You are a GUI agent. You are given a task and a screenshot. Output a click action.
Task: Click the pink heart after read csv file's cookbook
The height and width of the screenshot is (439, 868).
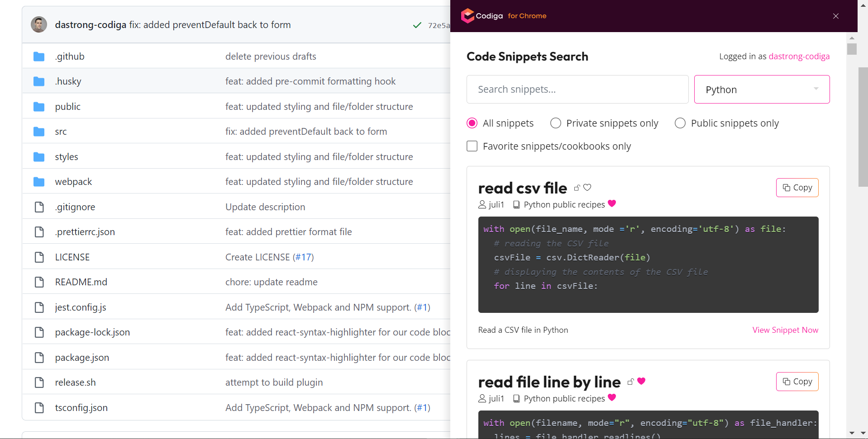tap(612, 203)
